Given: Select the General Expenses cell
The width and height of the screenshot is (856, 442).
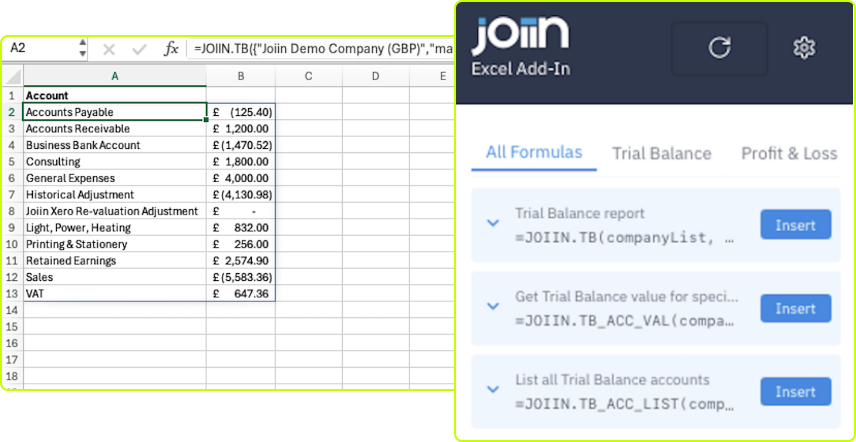Looking at the screenshot, I should (x=115, y=178).
